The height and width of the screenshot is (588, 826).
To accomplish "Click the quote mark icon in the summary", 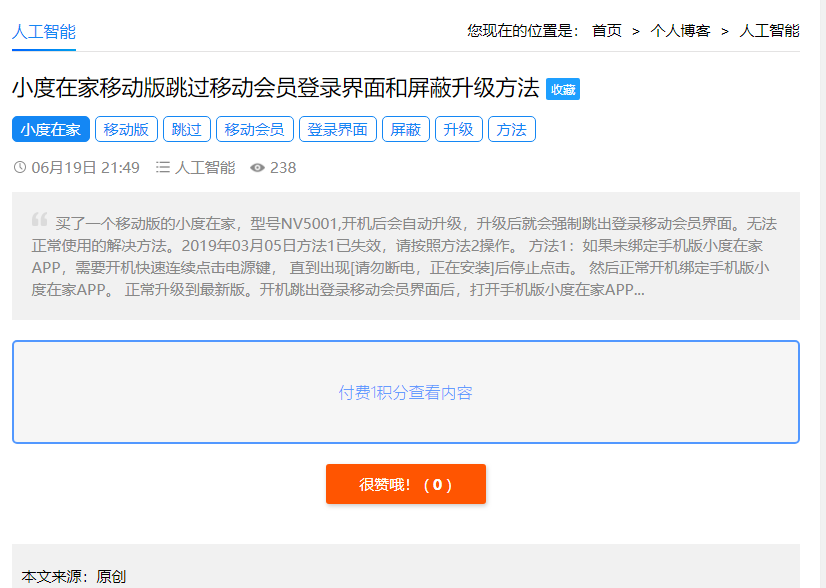I will (40, 219).
